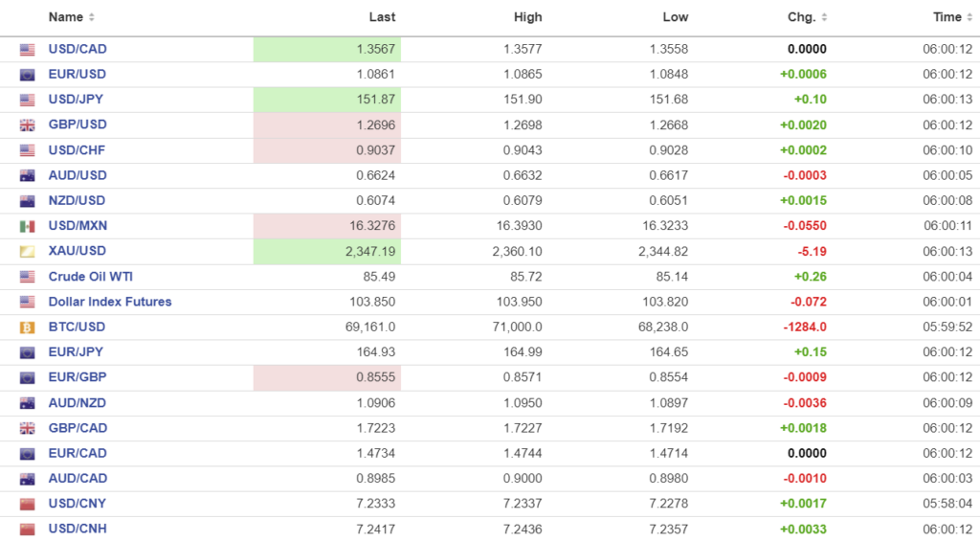Click the gold bar icon beside XAU/USD
The height and width of the screenshot is (542, 980).
coord(27,251)
